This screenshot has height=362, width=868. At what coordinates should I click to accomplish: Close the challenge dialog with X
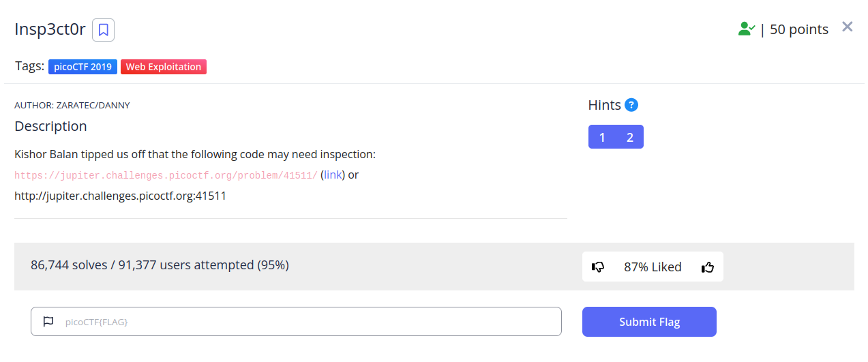[848, 27]
